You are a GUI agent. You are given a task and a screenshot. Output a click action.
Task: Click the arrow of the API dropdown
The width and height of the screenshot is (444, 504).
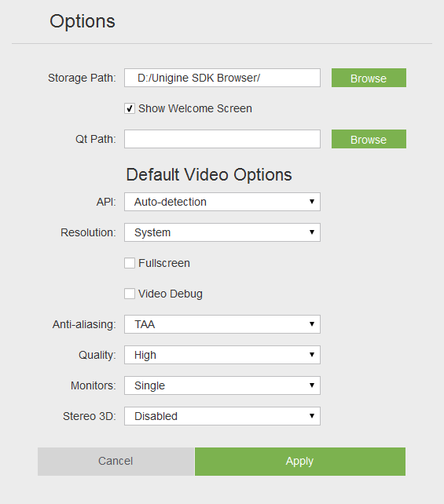coord(312,202)
